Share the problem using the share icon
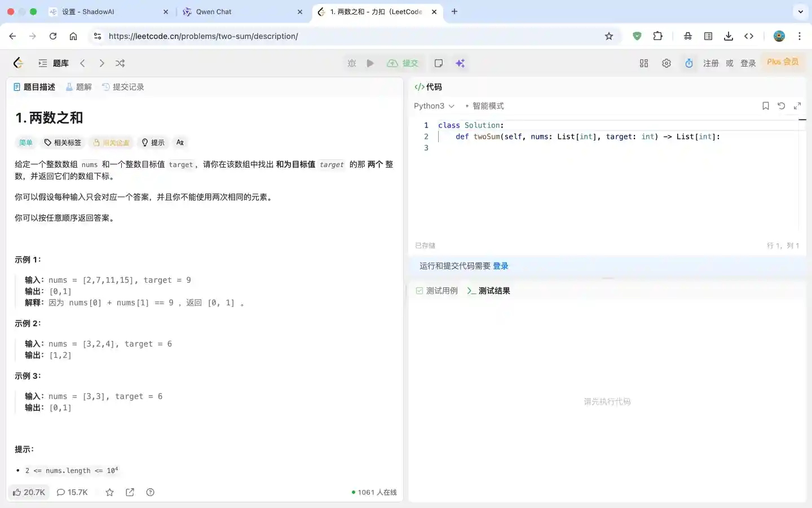The image size is (812, 508). point(130,492)
